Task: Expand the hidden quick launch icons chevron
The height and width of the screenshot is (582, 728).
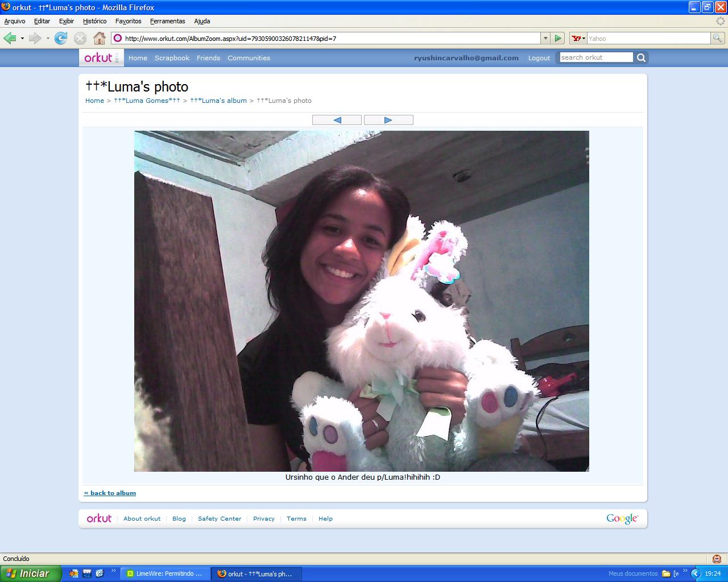Action: click(x=113, y=571)
